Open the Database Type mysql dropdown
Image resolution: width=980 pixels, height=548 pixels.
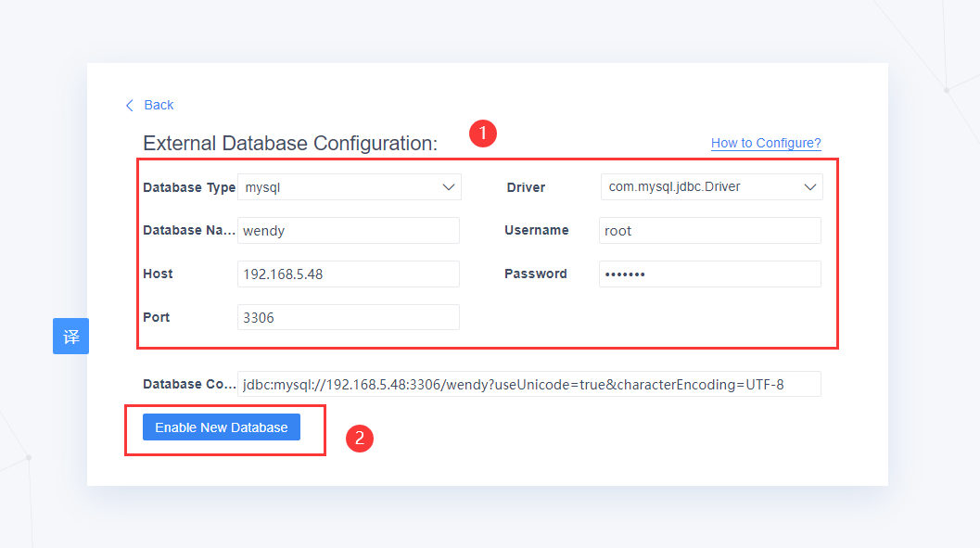pyautogui.click(x=350, y=186)
